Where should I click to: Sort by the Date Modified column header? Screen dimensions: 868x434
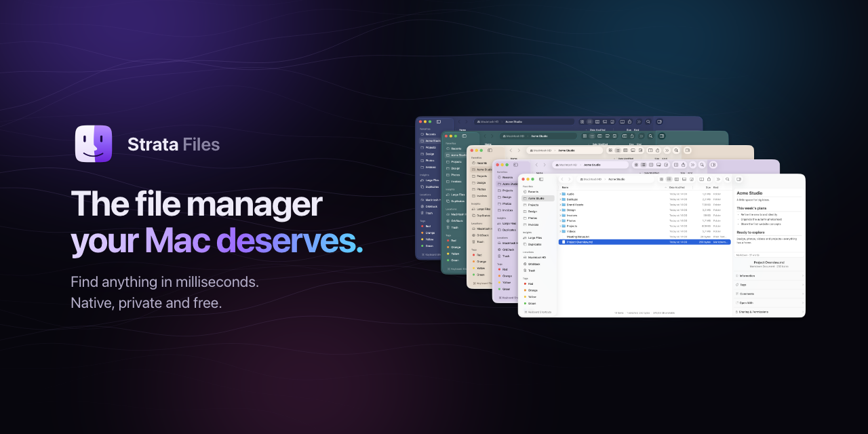point(678,187)
